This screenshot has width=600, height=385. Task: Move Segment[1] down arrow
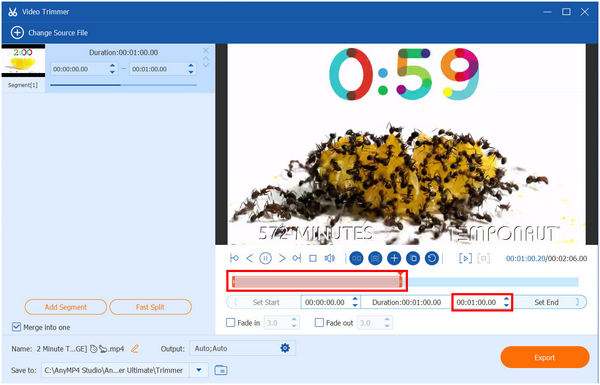[x=206, y=65]
